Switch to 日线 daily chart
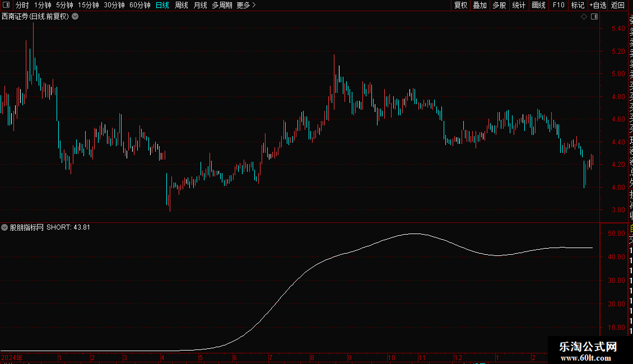The width and height of the screenshot is (633, 364). click(162, 5)
